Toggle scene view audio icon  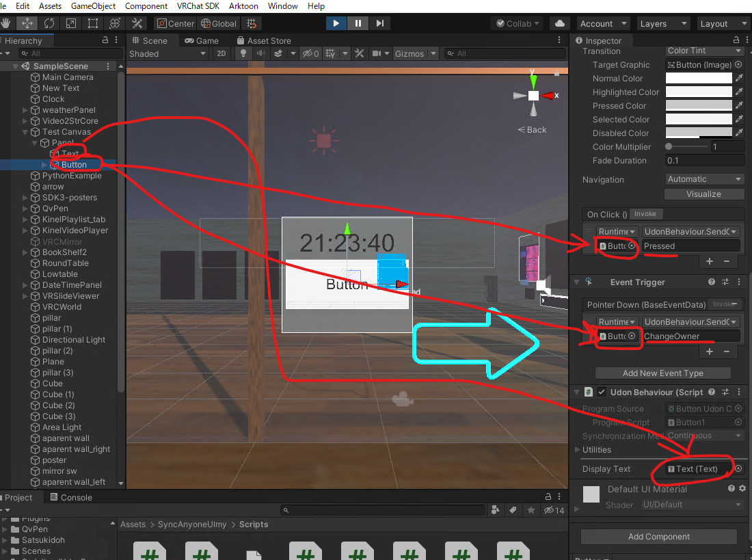coord(260,53)
